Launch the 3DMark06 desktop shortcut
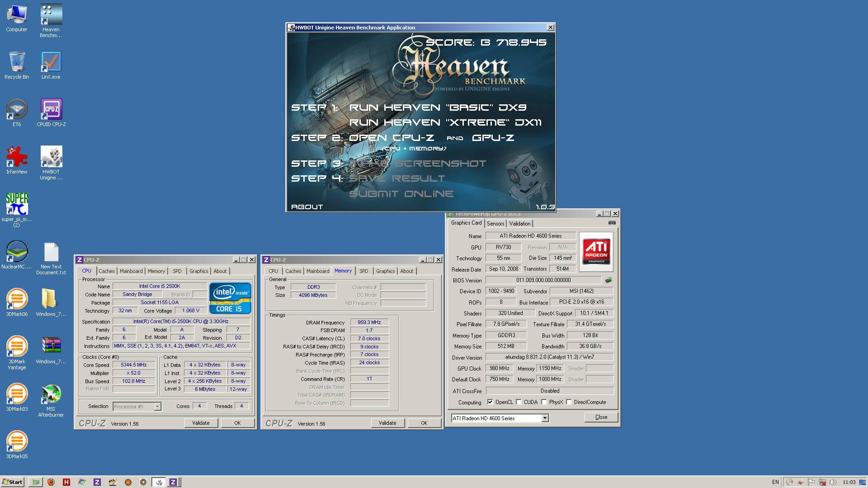868x488 pixels. tap(17, 302)
